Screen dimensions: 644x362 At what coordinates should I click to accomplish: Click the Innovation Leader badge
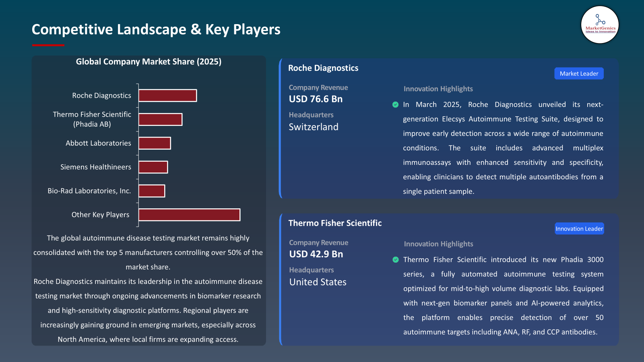point(579,229)
